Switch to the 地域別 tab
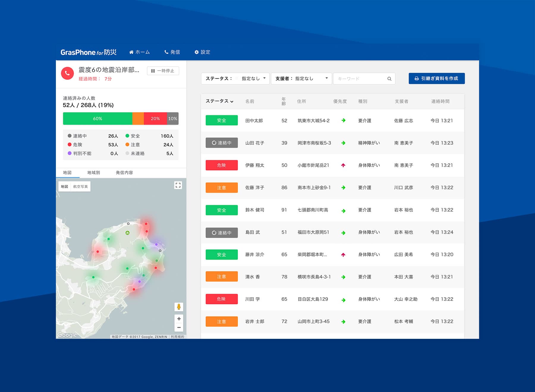The width and height of the screenshot is (535, 392). coord(94,173)
